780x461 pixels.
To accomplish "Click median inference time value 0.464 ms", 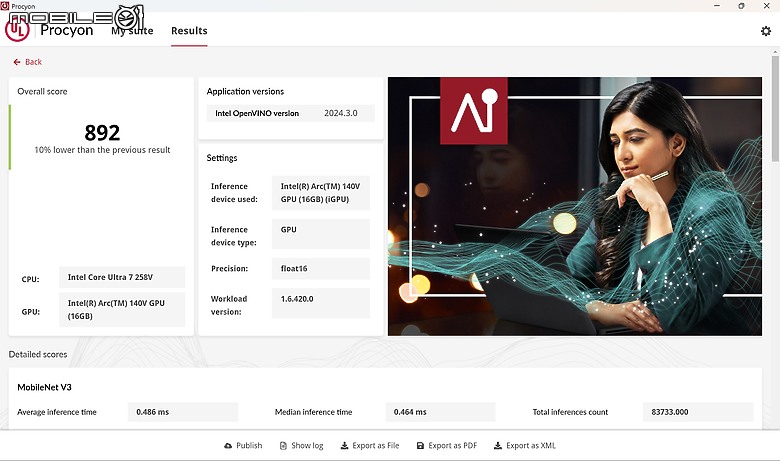I will coord(441,412).
